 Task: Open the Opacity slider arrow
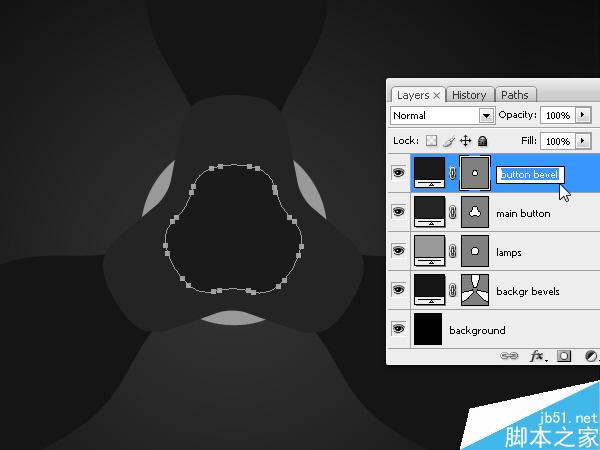click(583, 115)
